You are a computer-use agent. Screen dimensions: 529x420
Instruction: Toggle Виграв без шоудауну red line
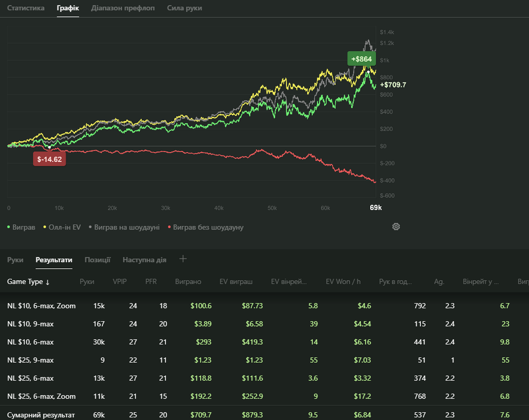click(205, 227)
